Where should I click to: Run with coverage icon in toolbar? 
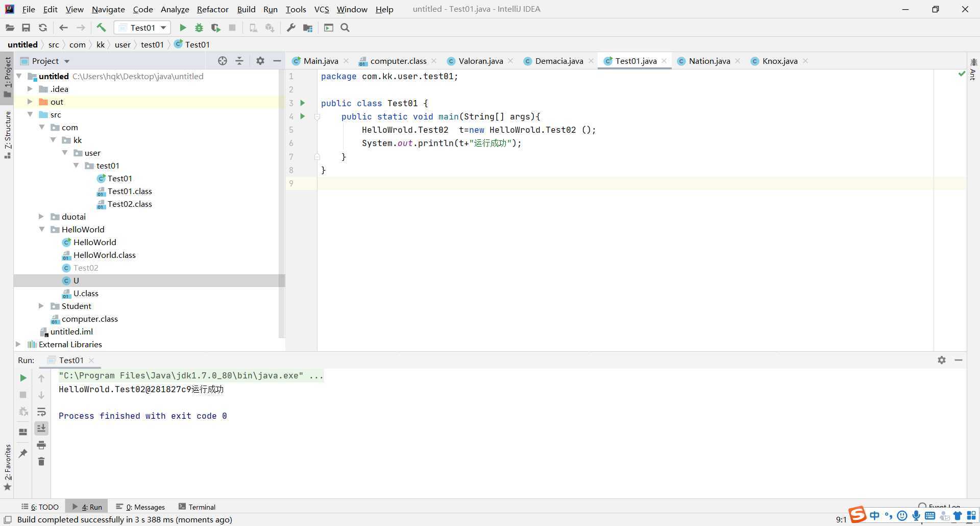point(215,28)
